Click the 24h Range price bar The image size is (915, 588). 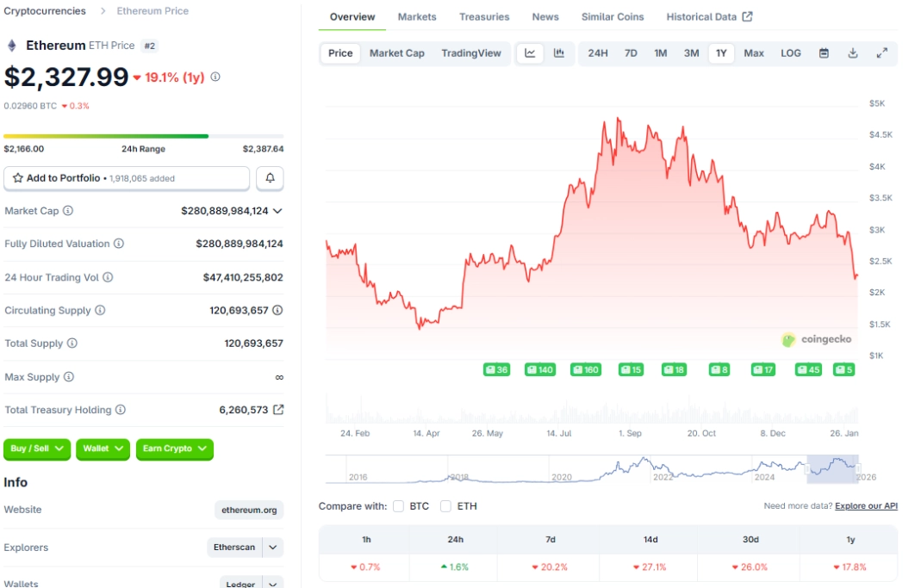(x=146, y=135)
